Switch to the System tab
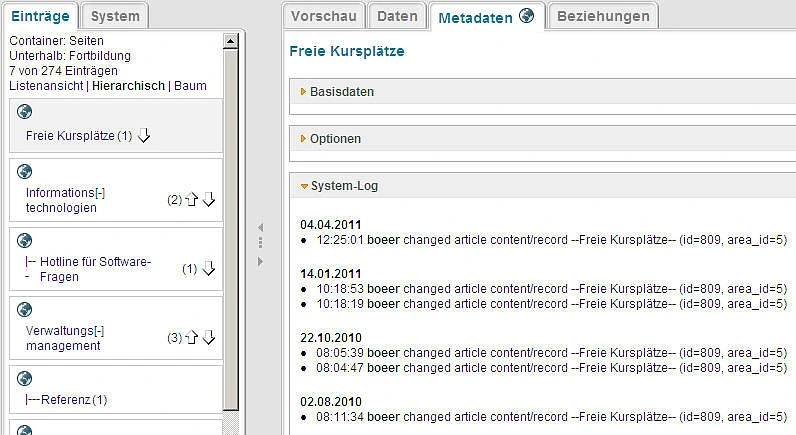This screenshot has height=435, width=796. pyautogui.click(x=114, y=16)
